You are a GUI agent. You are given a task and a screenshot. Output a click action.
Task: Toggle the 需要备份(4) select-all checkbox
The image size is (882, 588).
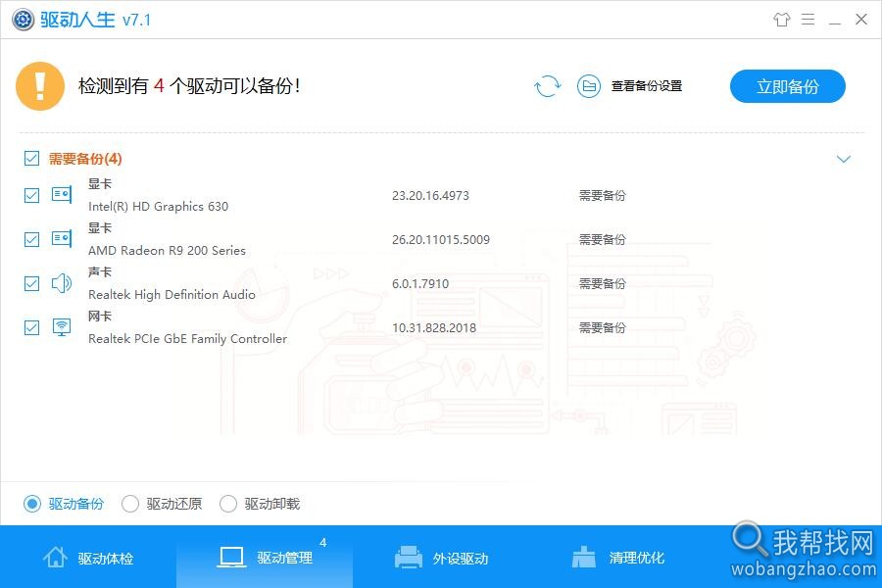coord(32,159)
